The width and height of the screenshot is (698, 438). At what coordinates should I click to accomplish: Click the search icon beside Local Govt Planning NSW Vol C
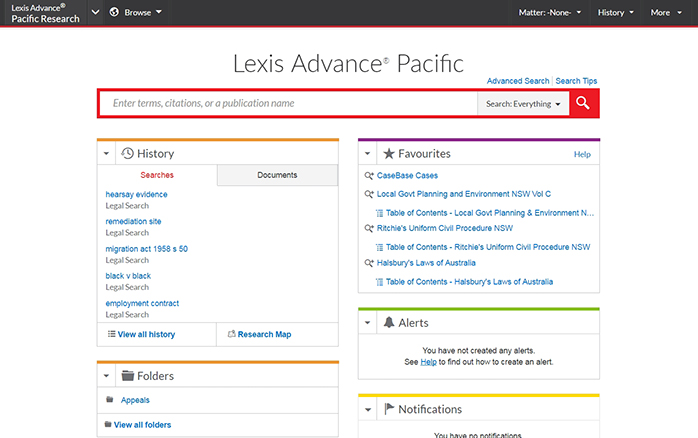pyautogui.click(x=369, y=194)
